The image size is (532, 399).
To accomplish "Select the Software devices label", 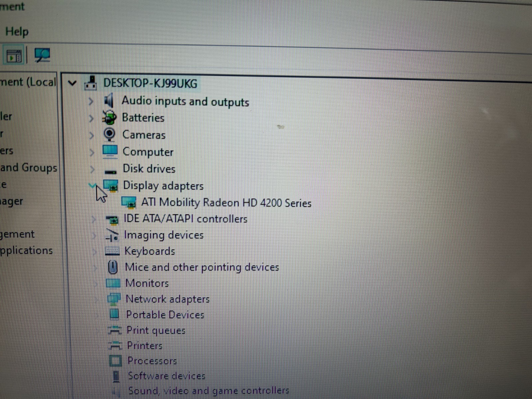I will pyautogui.click(x=167, y=376).
